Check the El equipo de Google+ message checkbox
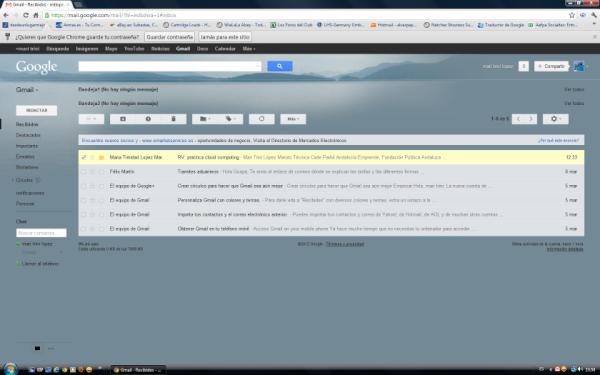600x375 pixels. pos(83,186)
